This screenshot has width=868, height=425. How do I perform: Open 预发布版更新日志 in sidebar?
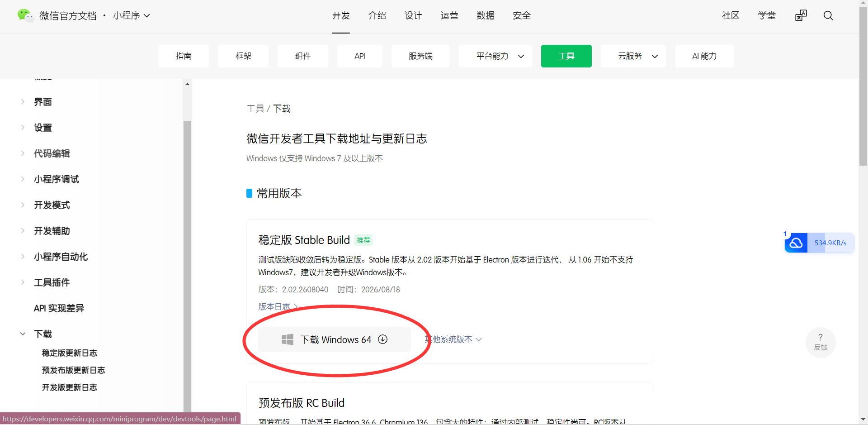[73, 370]
